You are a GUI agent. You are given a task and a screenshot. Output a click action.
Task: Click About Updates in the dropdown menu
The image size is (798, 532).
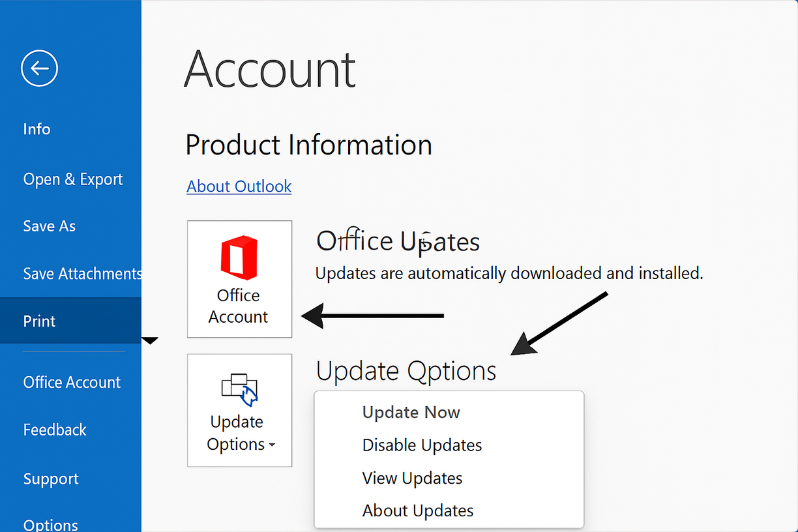[x=417, y=510]
